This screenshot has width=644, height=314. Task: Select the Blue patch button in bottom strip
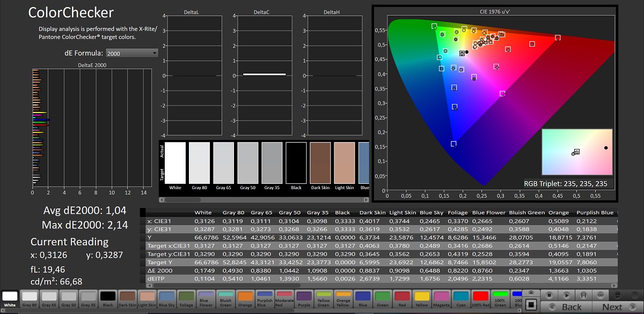point(363,299)
